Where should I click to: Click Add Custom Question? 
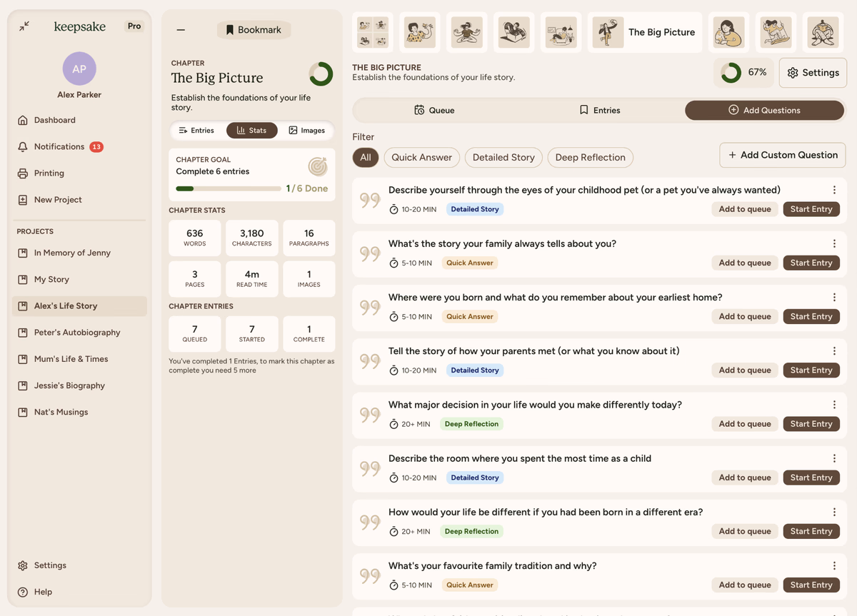782,155
